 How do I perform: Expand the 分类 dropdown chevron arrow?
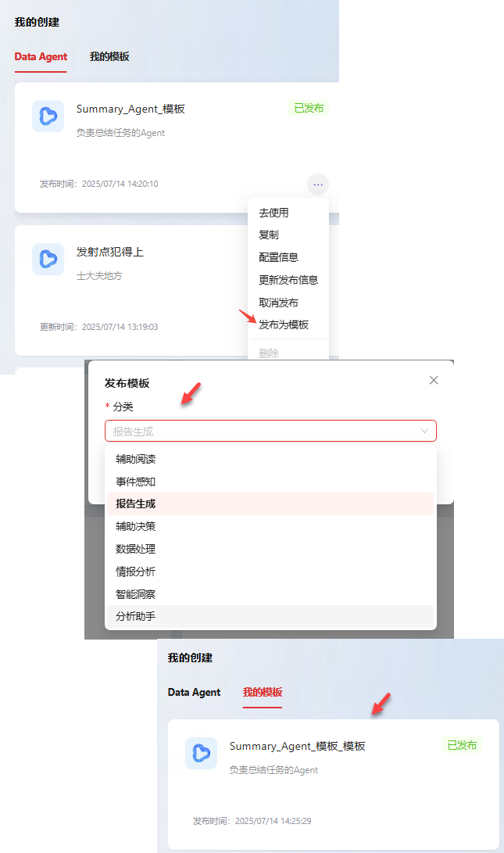click(424, 431)
